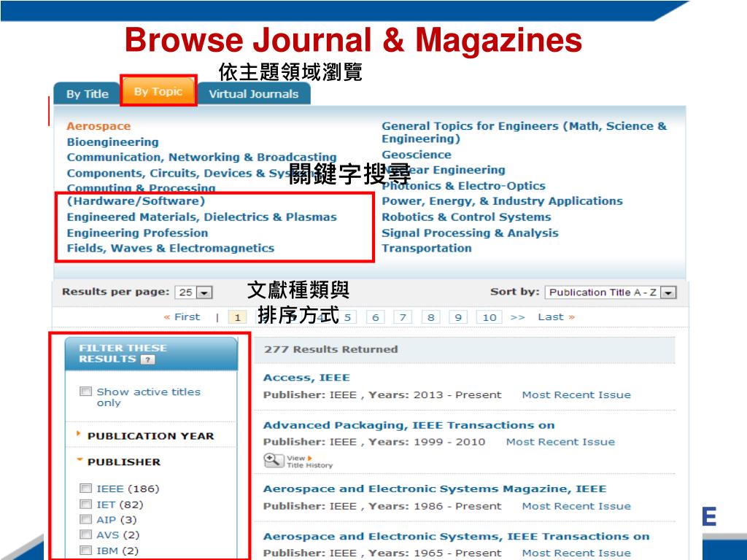This screenshot has width=747, height=560.
Task: Tick the IBM (2) publisher checkbox
Action: (x=86, y=551)
